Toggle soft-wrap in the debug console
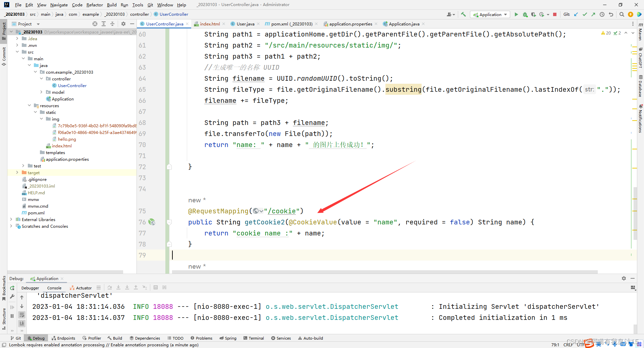This screenshot has height=348, width=644. [22, 315]
